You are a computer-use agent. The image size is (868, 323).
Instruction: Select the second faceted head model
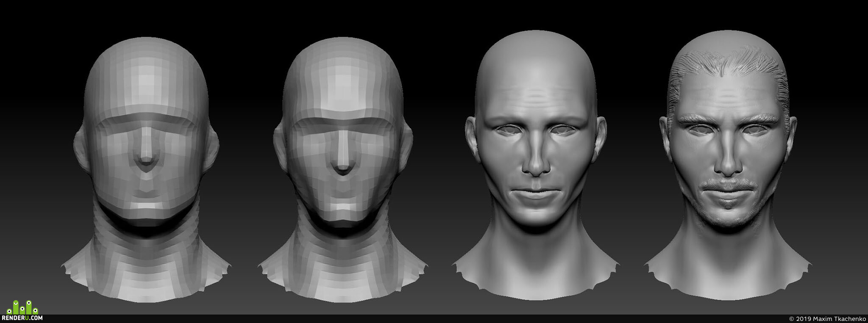(343, 169)
